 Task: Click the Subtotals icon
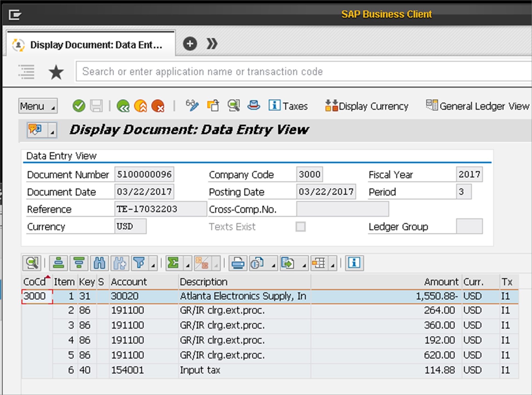(202, 263)
